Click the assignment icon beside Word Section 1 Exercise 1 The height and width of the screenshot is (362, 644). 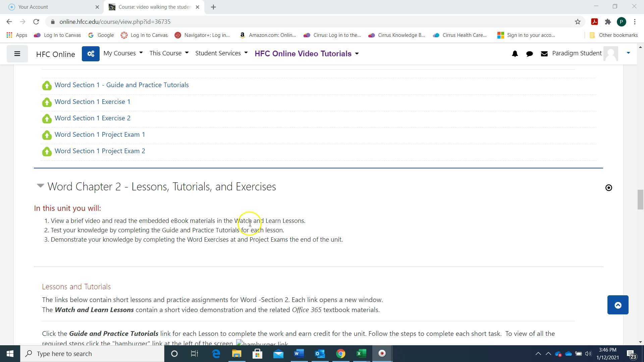[x=47, y=102]
